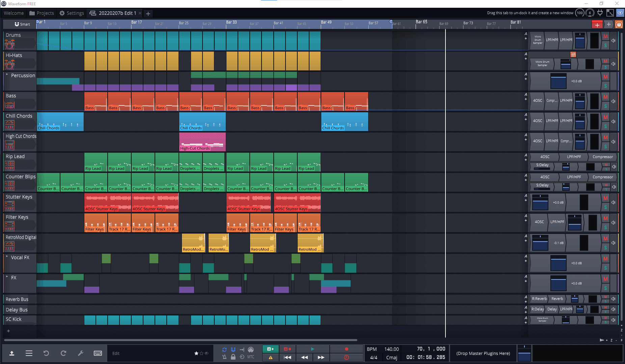Click the metronome icon in the transport bar
The width and height of the screenshot is (625, 364).
(x=224, y=357)
